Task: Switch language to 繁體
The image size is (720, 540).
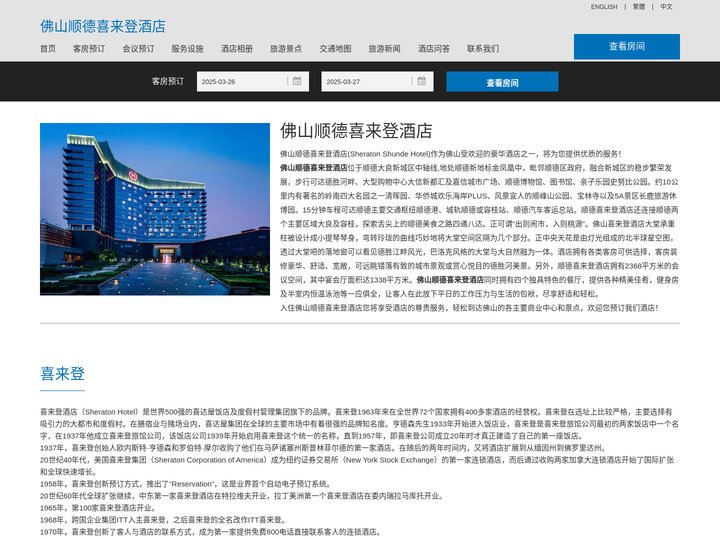Action: (x=639, y=7)
